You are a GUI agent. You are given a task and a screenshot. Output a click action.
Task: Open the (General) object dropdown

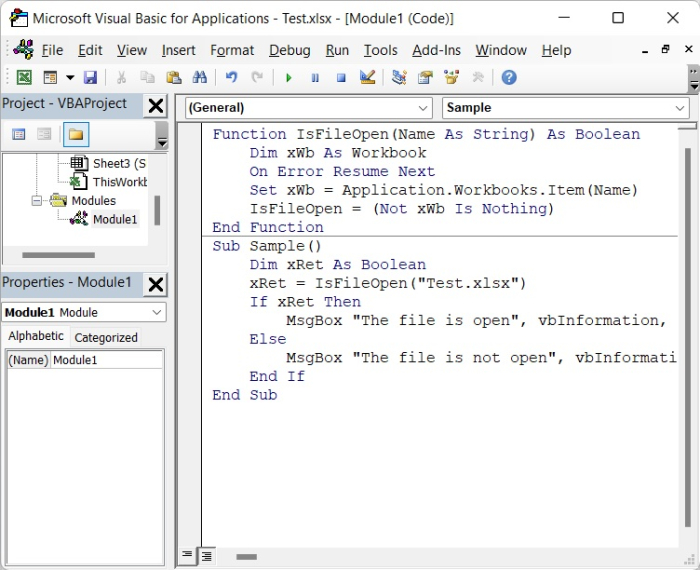[x=423, y=108]
